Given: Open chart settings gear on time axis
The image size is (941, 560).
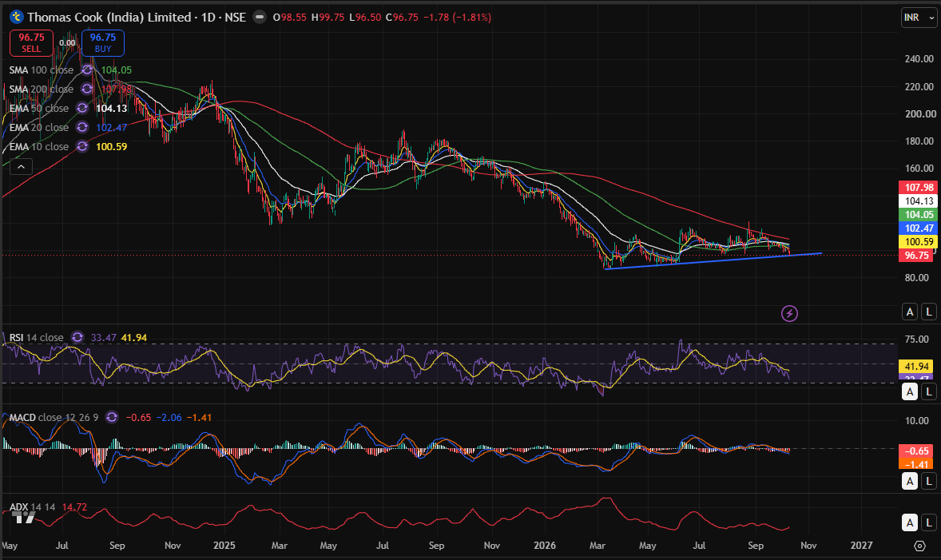Looking at the screenshot, I should pos(919,546).
